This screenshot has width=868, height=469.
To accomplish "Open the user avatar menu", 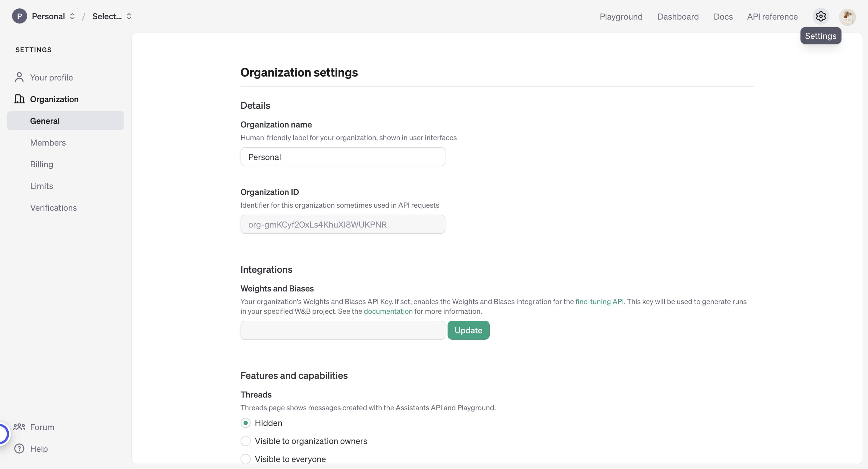I will pyautogui.click(x=847, y=17).
